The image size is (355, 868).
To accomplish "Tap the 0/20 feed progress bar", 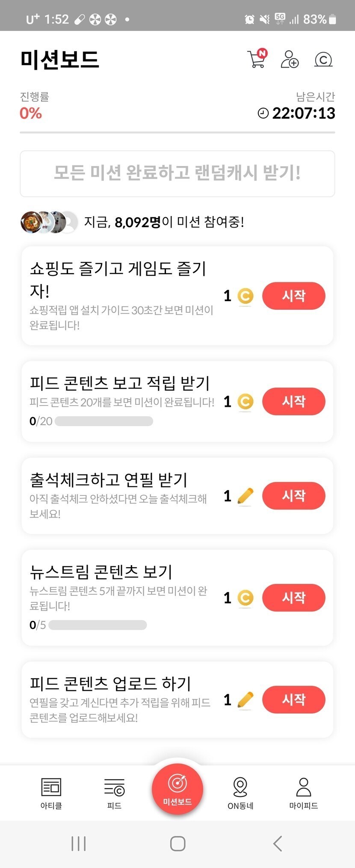I will (x=104, y=421).
